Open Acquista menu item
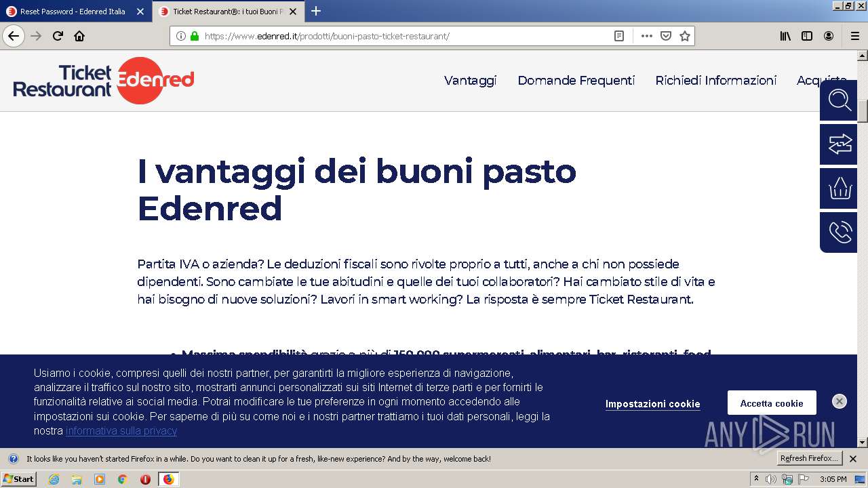The height and width of the screenshot is (488, 868). [822, 80]
